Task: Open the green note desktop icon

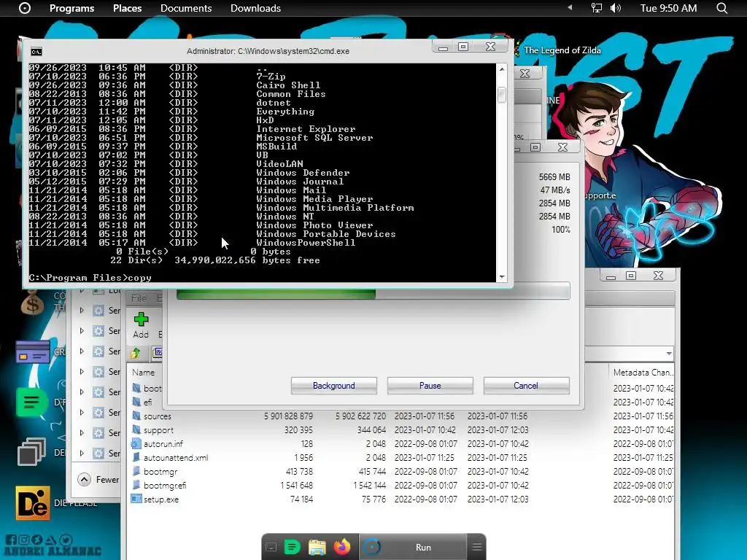Action: (x=32, y=402)
